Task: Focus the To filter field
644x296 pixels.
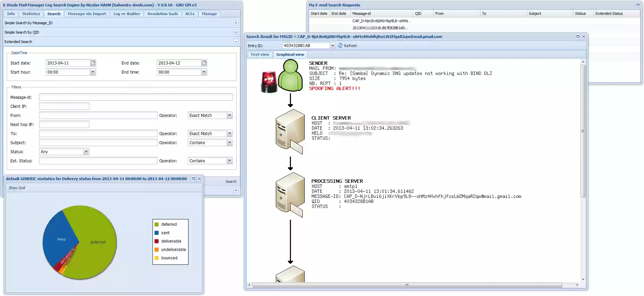Action: coord(98,133)
